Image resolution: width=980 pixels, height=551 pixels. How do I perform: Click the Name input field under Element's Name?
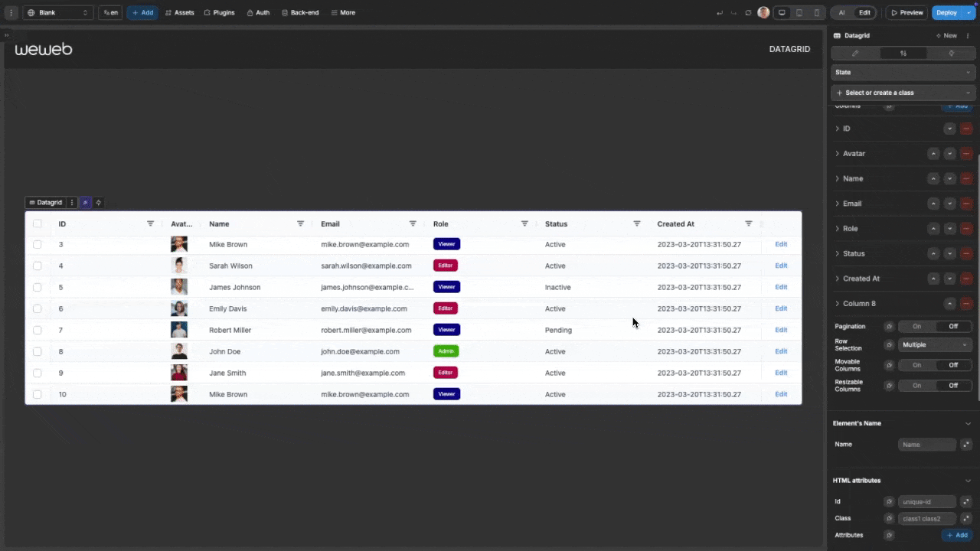pyautogui.click(x=927, y=444)
